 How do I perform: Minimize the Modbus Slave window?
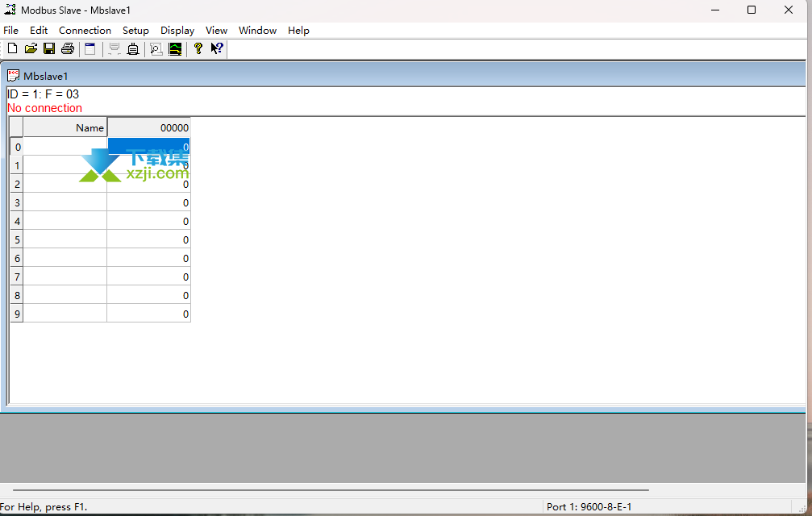coord(715,10)
